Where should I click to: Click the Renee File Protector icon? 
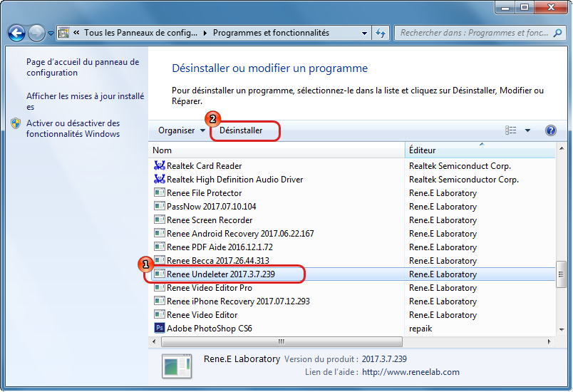tap(159, 193)
